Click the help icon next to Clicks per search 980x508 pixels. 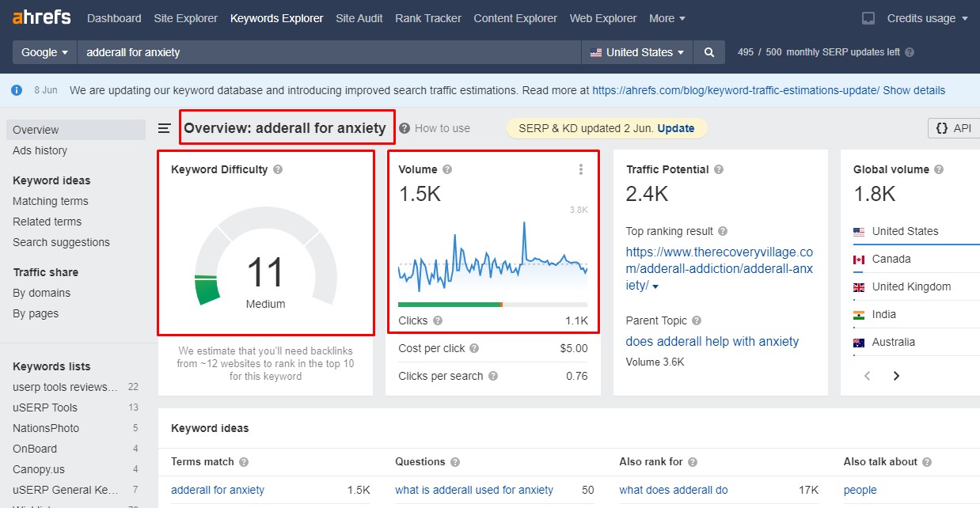(493, 377)
